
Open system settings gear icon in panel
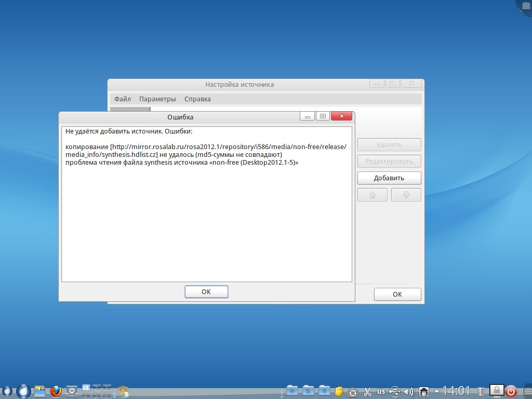pos(72,391)
